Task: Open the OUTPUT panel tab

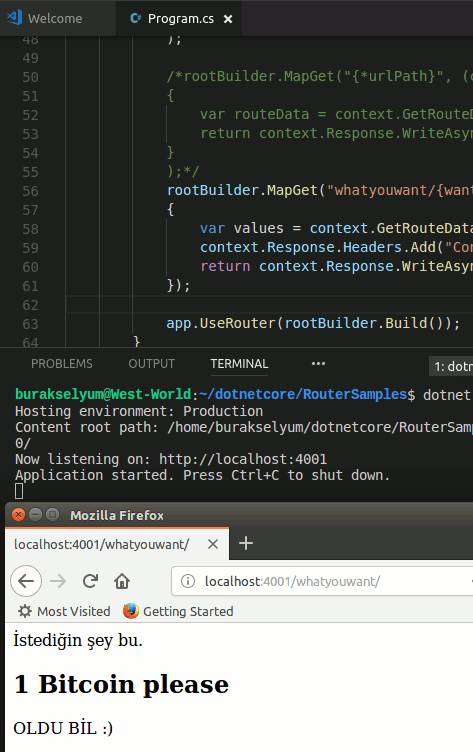Action: click(152, 364)
